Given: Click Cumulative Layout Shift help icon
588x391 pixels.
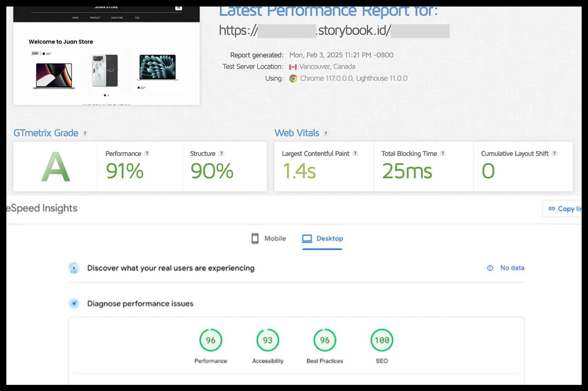Looking at the screenshot, I should pyautogui.click(x=554, y=153).
